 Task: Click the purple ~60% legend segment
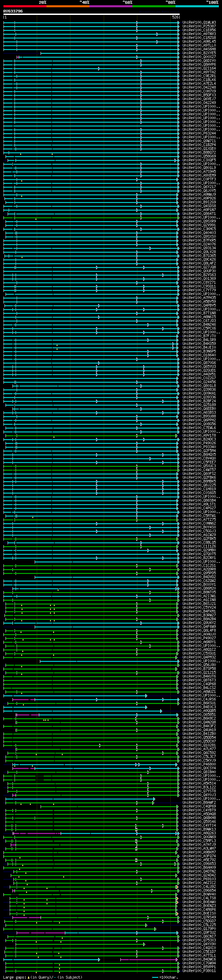point(111,6)
